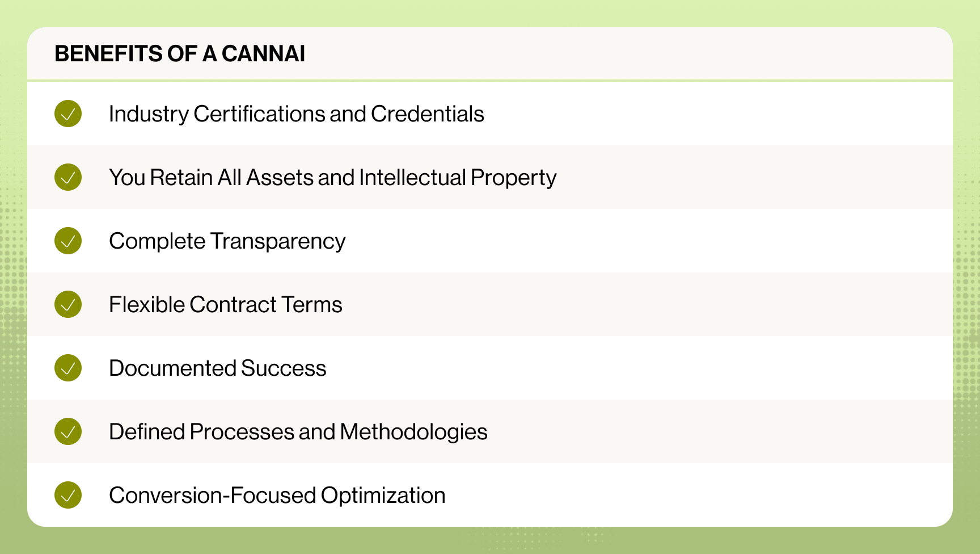
Task: Click the word 'Credentials' in the first row
Action: [427, 114]
